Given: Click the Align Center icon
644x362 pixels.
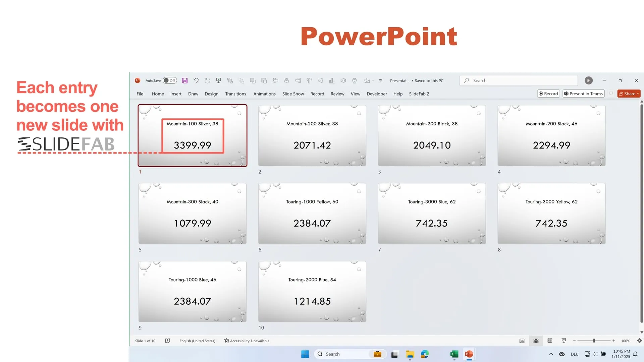Looking at the screenshot, I should click(286, 80).
